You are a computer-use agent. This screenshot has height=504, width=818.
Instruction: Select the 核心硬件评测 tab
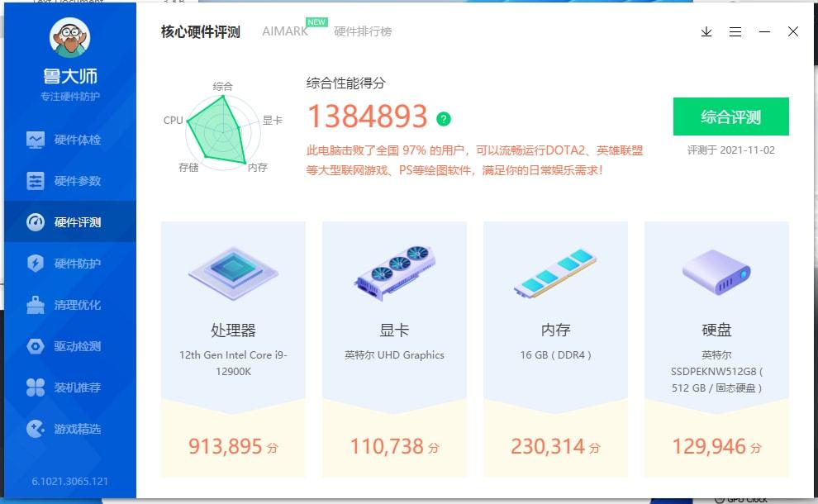pos(200,32)
